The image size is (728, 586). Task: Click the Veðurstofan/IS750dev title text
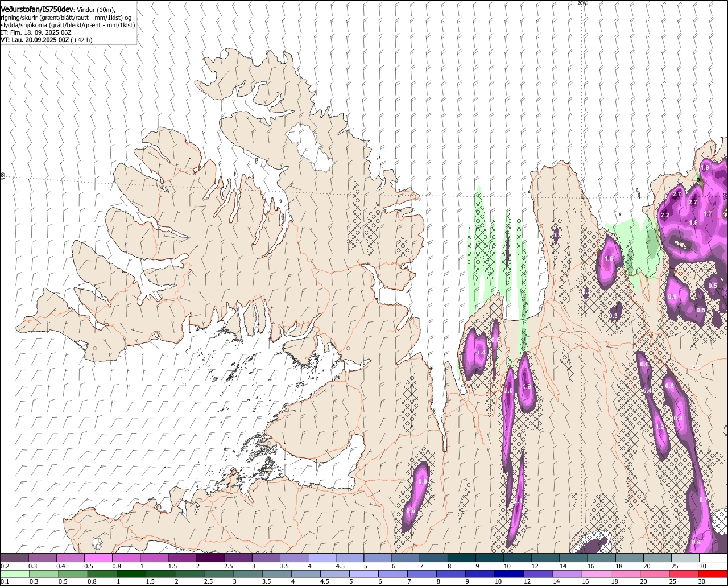pyautogui.click(x=37, y=9)
